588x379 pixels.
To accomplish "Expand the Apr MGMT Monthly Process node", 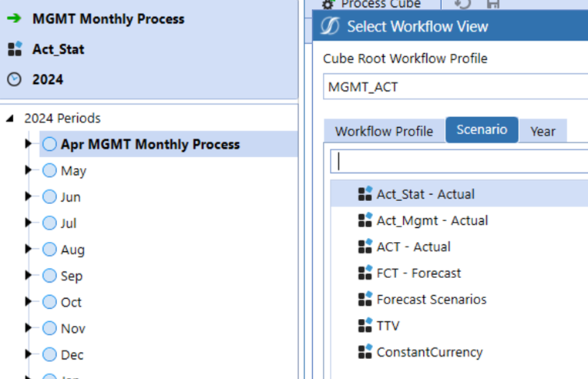I will pos(29,144).
